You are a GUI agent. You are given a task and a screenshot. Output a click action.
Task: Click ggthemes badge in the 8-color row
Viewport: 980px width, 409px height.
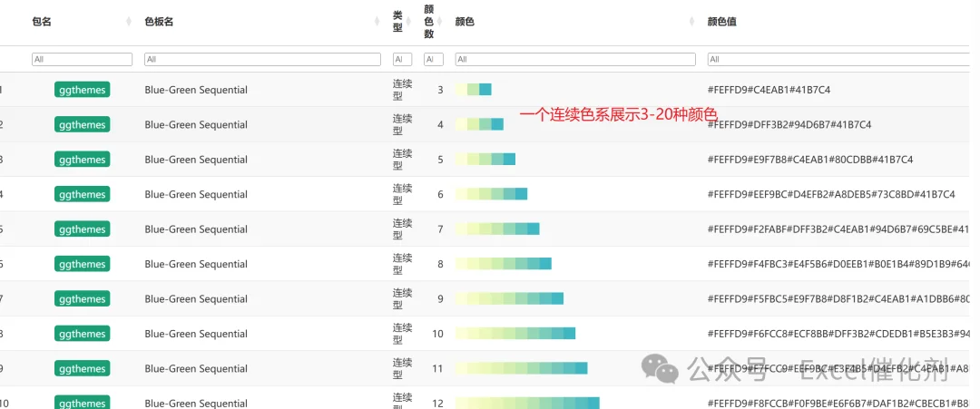[82, 264]
